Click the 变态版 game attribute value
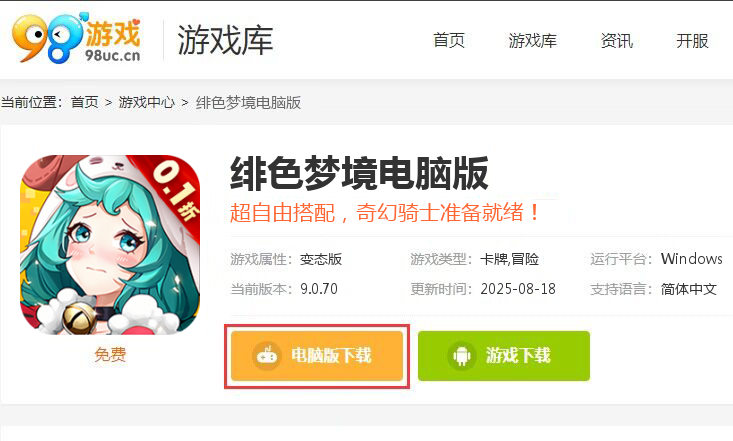Screen dimensions: 733x441 click(x=321, y=259)
